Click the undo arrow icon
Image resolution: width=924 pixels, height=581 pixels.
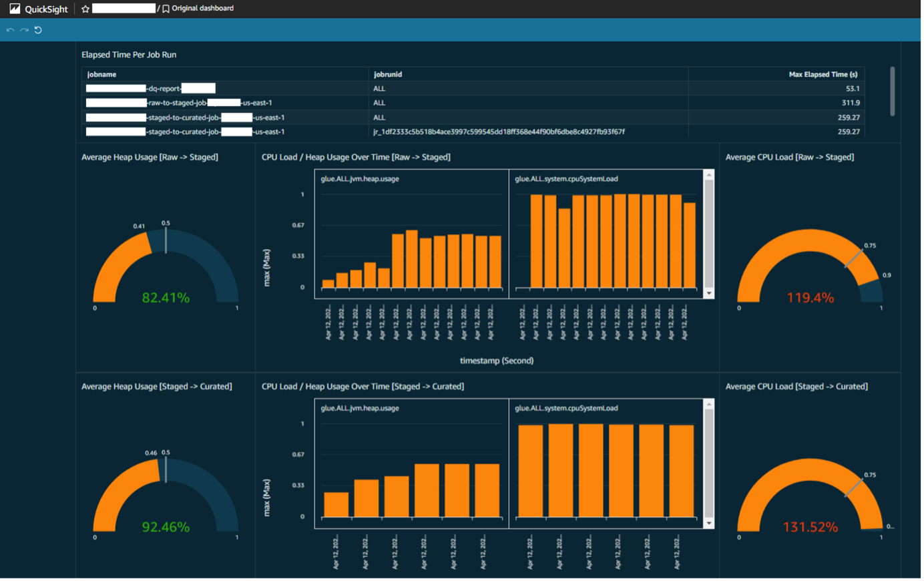click(x=10, y=30)
